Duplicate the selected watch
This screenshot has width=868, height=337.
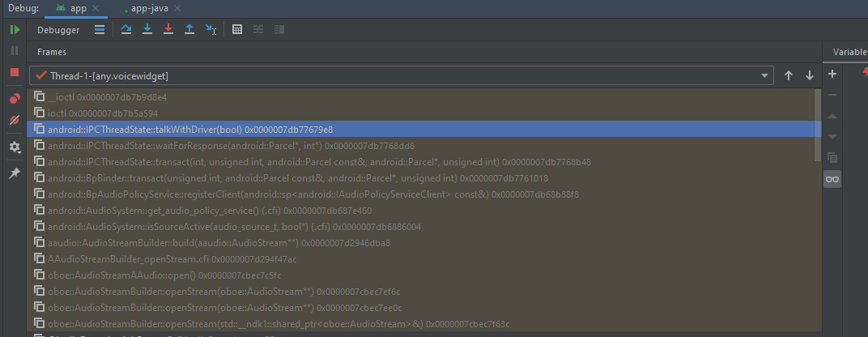[832, 157]
